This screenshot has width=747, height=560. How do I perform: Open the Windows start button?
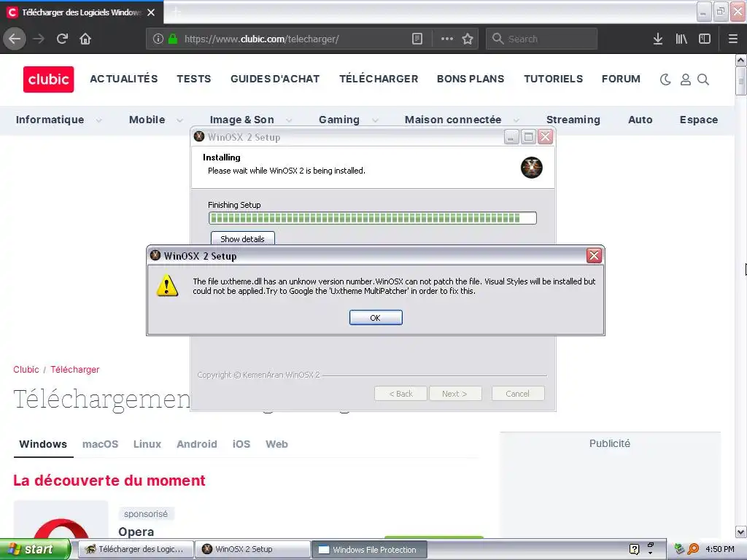[35, 549]
